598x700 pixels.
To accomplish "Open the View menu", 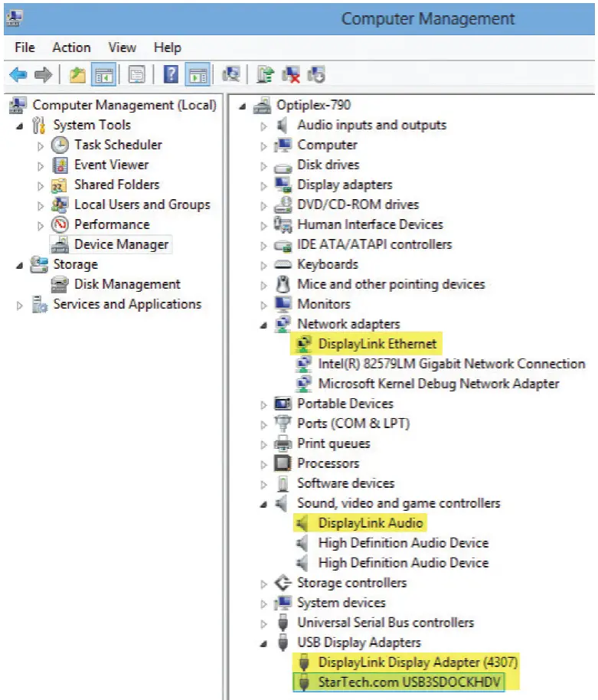I will coord(122,47).
